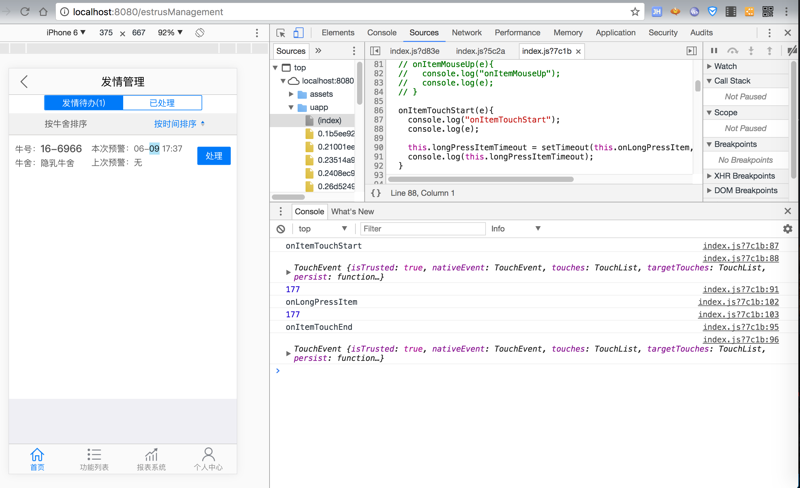
Task: Open console settings gear
Action: (787, 229)
